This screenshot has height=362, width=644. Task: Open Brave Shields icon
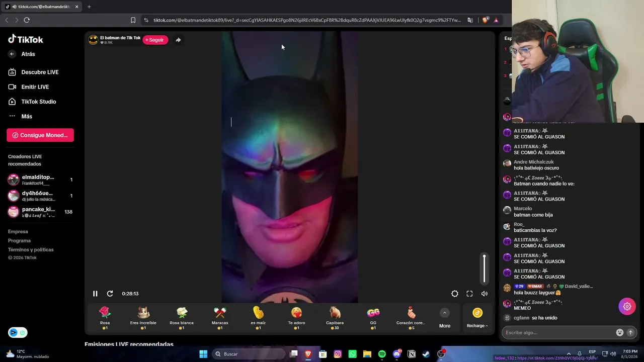coord(485,20)
